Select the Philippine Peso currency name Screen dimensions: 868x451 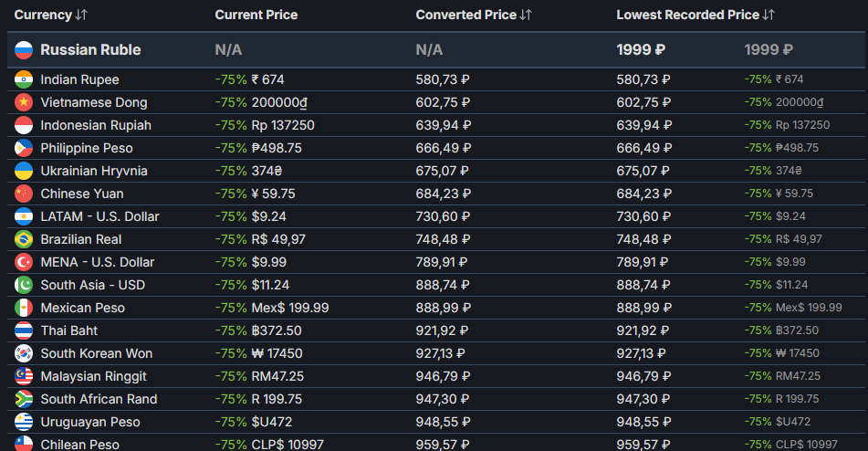pyautogui.click(x=87, y=148)
